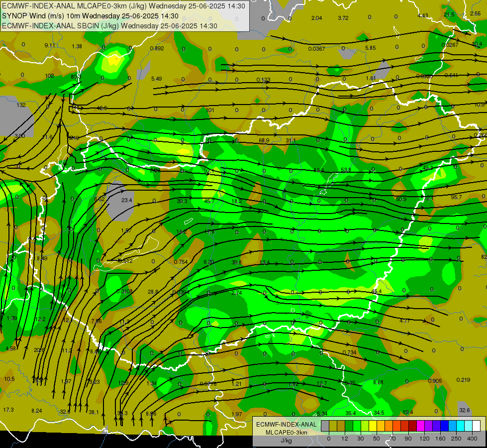Image resolution: width=487 pixels, height=448 pixels.
Task: Click legend tick value 160
Action: click(x=440, y=439)
